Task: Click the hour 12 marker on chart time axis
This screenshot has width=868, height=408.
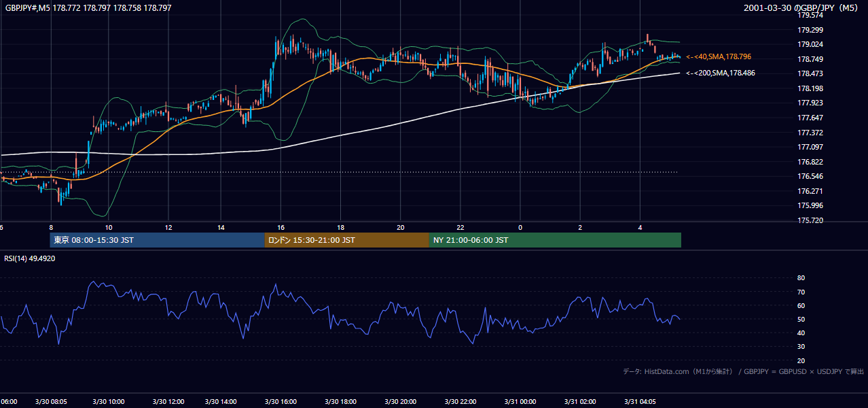Action: [168, 227]
